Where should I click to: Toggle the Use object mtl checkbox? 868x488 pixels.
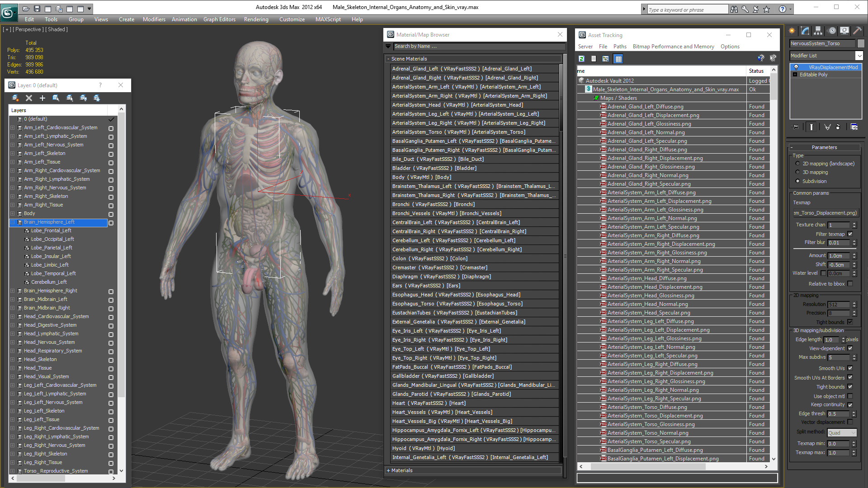pos(850,396)
